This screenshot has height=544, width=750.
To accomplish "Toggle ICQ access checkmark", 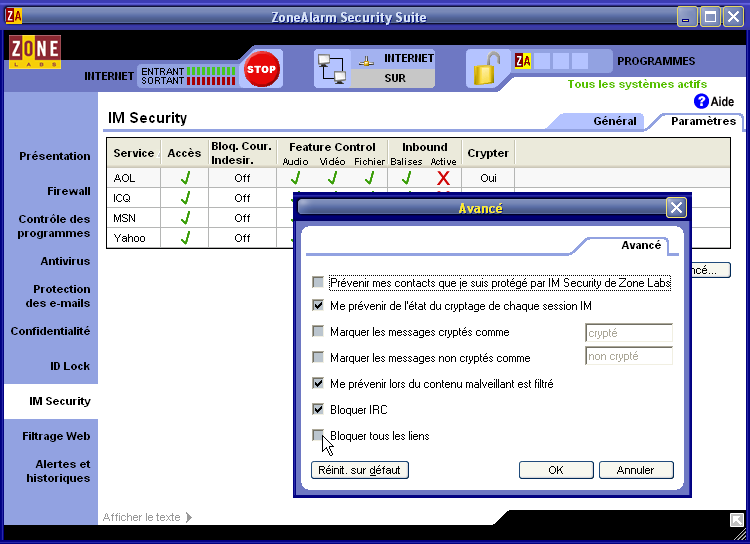I will coord(185,198).
